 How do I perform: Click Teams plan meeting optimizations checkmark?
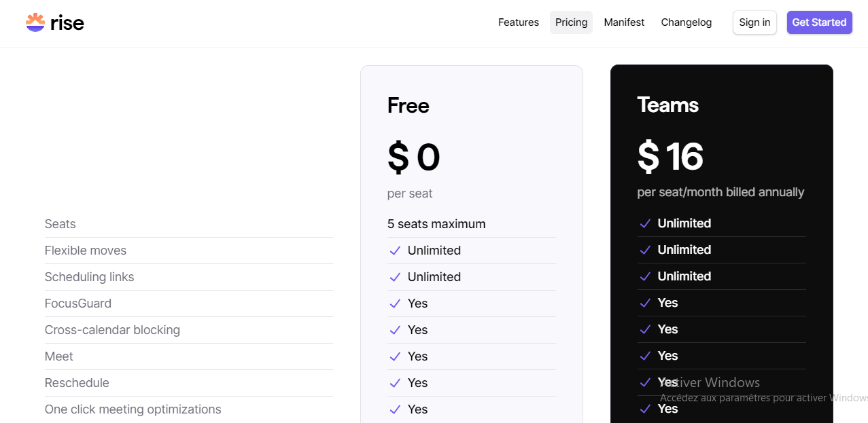645,409
